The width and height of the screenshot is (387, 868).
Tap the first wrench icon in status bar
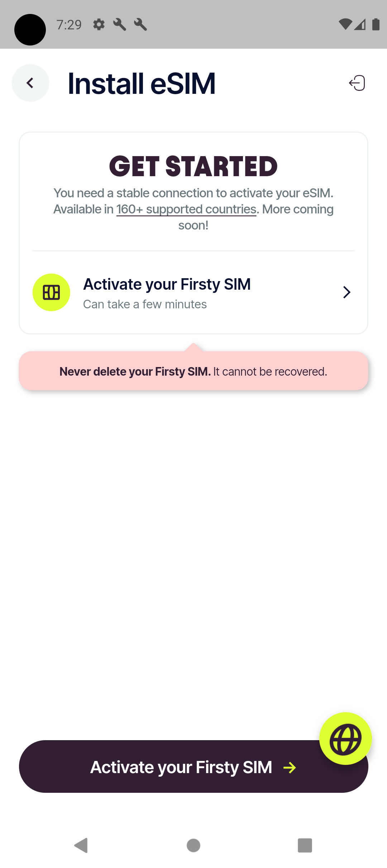click(x=120, y=25)
